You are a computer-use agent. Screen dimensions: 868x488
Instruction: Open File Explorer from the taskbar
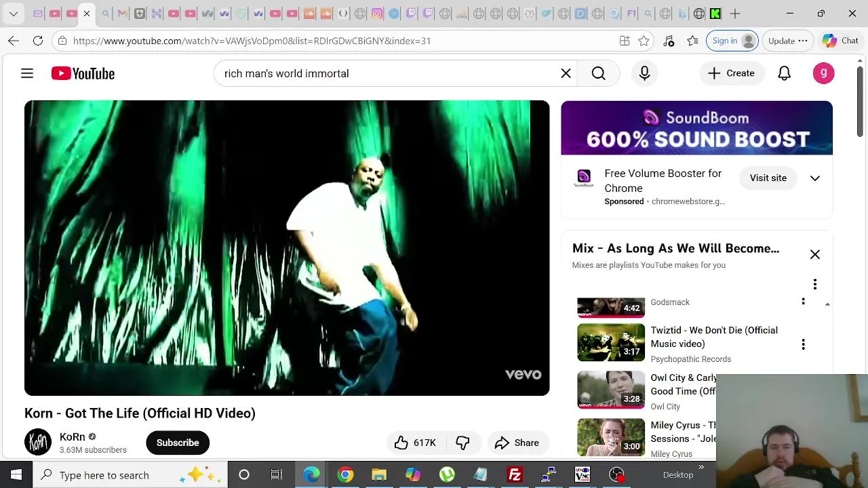pyautogui.click(x=379, y=475)
